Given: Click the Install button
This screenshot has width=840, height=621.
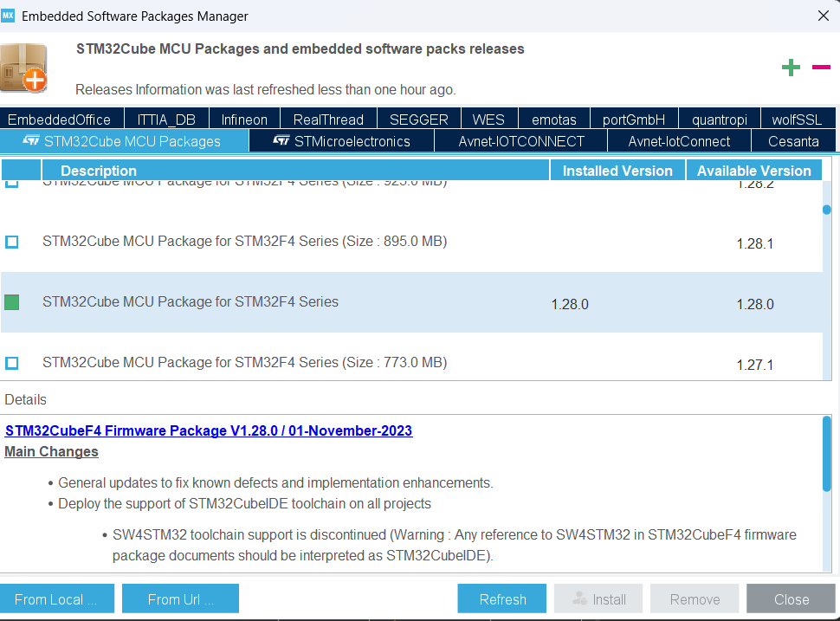Looking at the screenshot, I should [598, 598].
